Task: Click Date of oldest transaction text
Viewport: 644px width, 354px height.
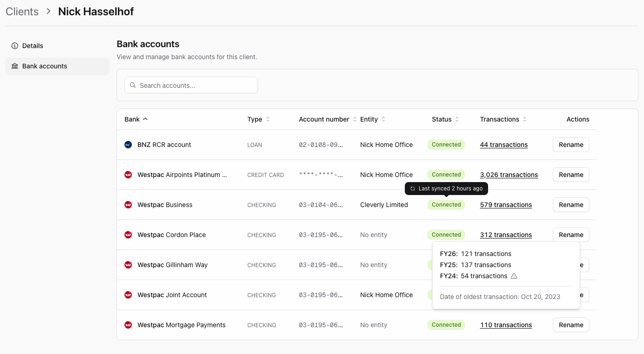Action: [x=500, y=297]
